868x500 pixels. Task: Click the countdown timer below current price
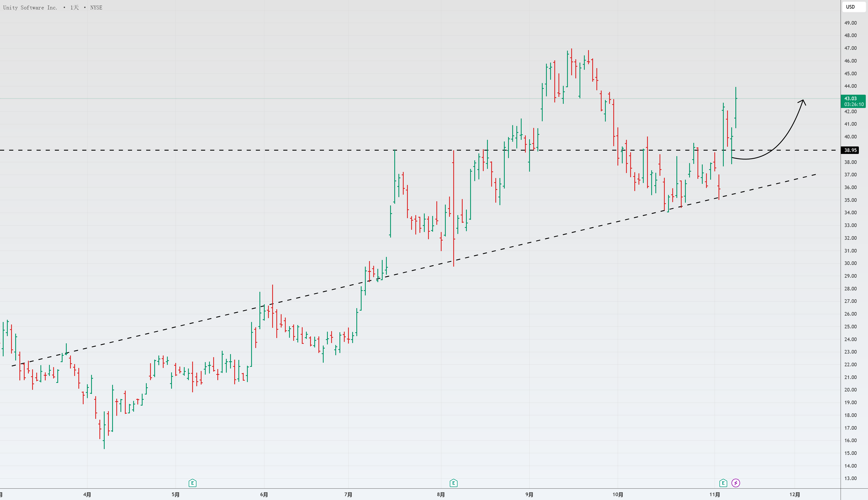[855, 104]
